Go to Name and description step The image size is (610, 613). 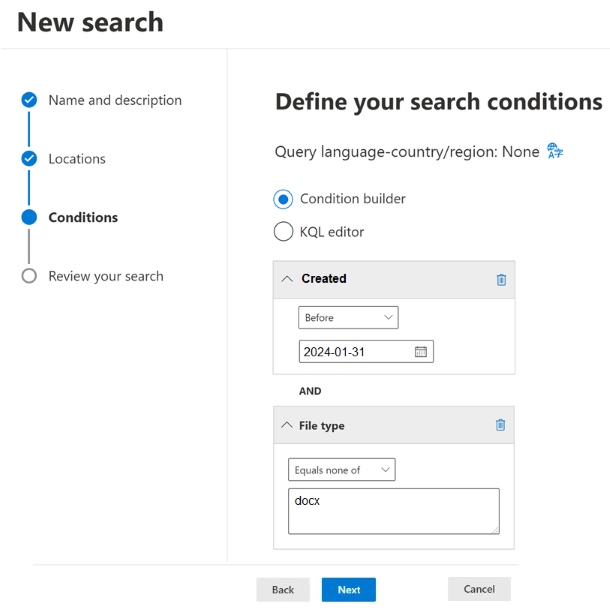(x=115, y=100)
